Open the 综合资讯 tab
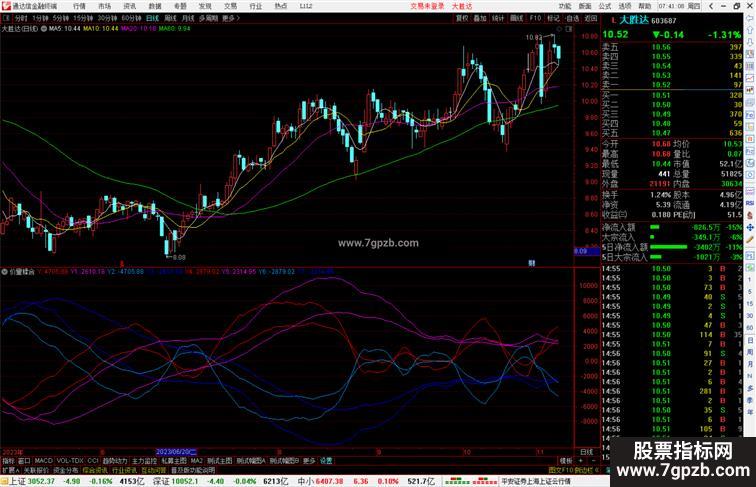756x487 pixels. [95, 470]
